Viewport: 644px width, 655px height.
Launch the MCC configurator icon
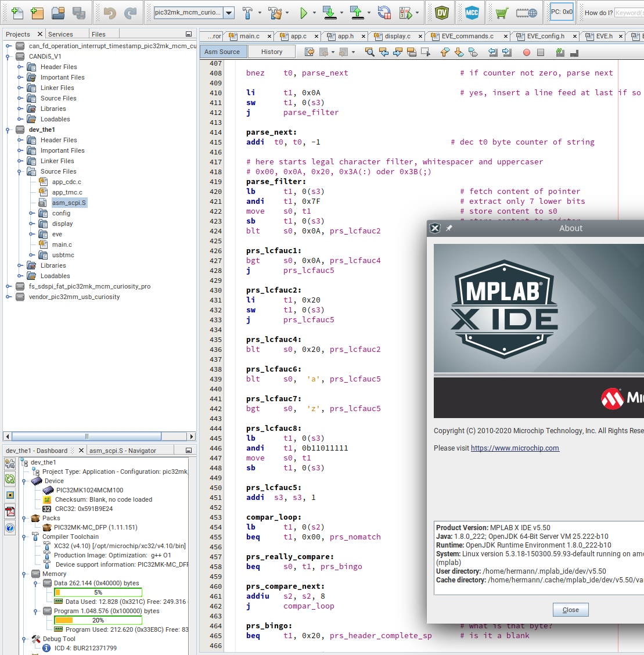click(x=472, y=13)
